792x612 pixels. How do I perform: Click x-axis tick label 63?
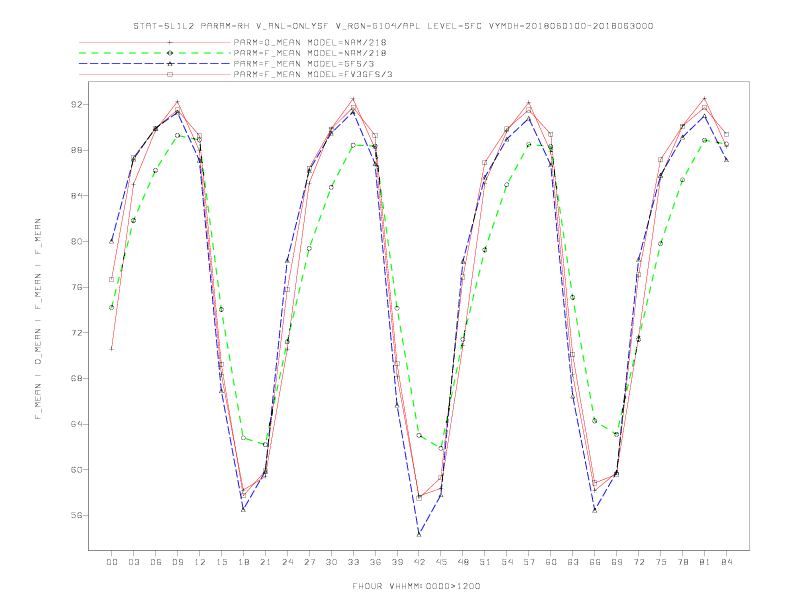tap(573, 562)
